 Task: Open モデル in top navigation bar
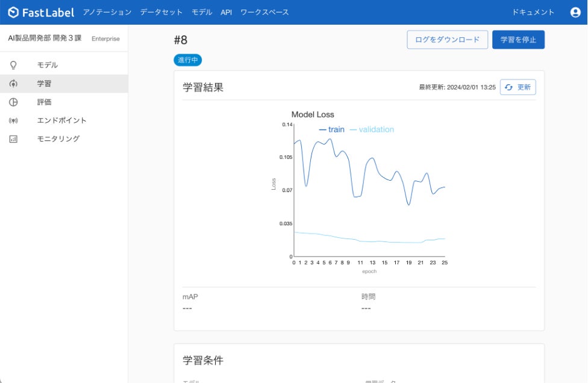click(202, 13)
